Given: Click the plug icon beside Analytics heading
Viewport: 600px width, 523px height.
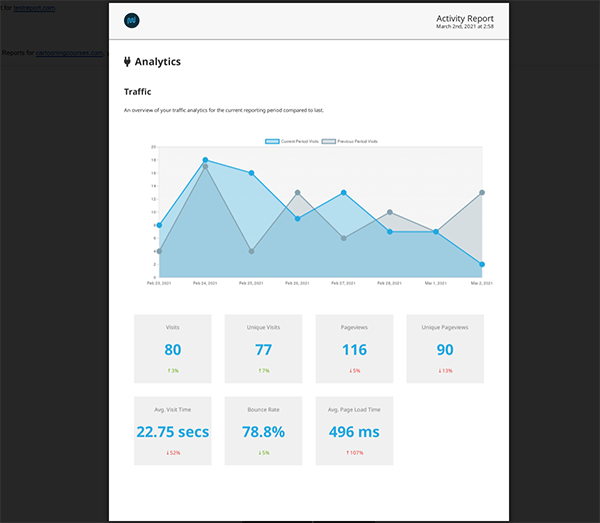Looking at the screenshot, I should (x=127, y=62).
